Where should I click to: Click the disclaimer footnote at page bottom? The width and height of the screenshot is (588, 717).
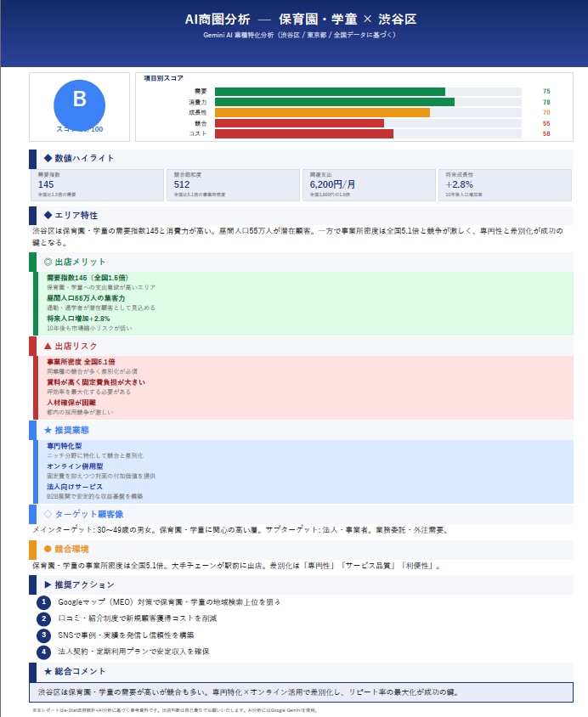(x=175, y=710)
